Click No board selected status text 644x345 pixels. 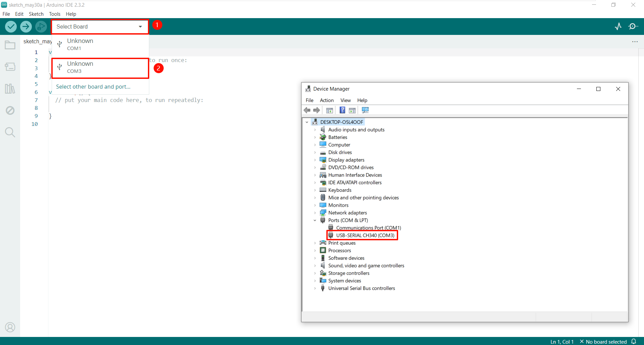coord(606,342)
